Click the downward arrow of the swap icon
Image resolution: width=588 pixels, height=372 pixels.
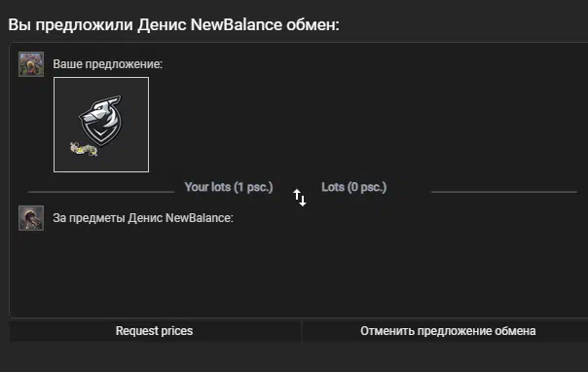pos(303,200)
